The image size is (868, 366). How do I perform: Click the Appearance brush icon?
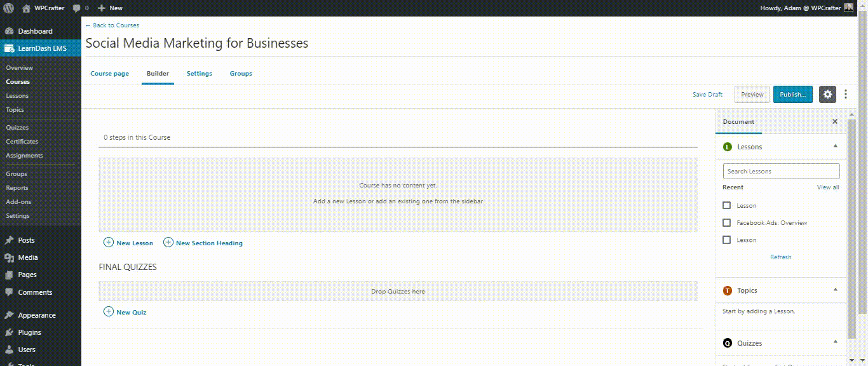[x=9, y=315]
